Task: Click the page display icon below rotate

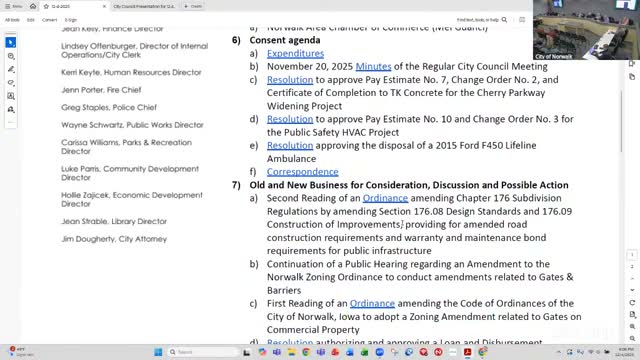Action: [x=632, y=315]
